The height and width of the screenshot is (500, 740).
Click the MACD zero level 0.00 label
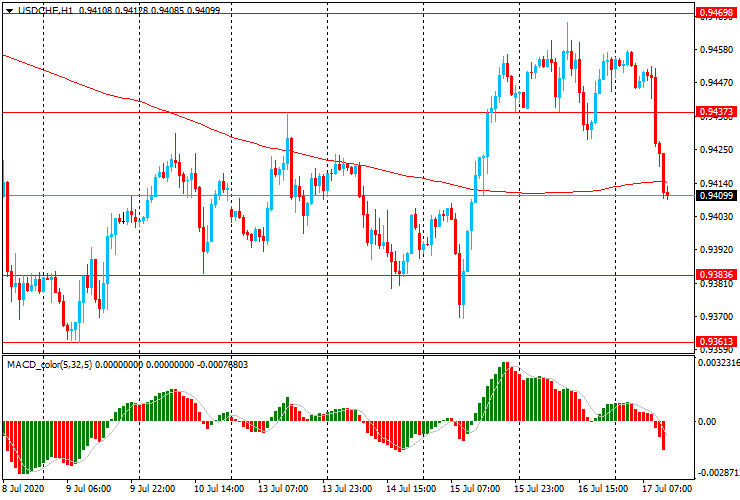706,422
